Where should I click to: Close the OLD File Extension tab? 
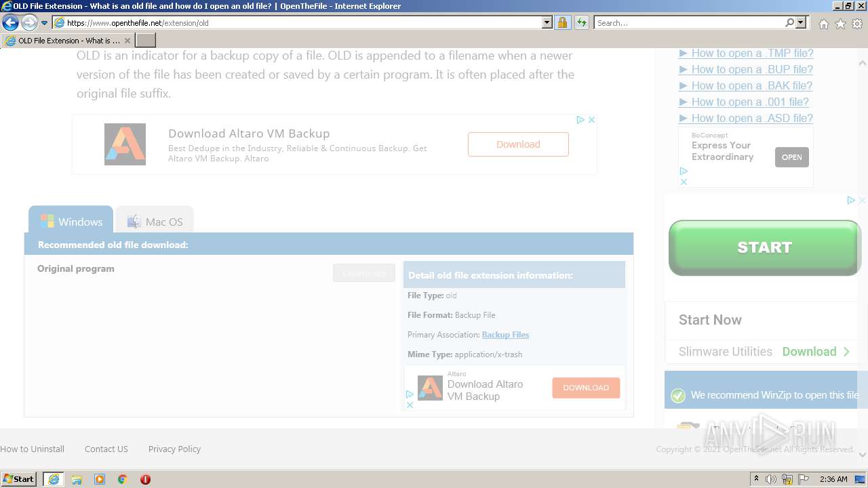(x=127, y=41)
